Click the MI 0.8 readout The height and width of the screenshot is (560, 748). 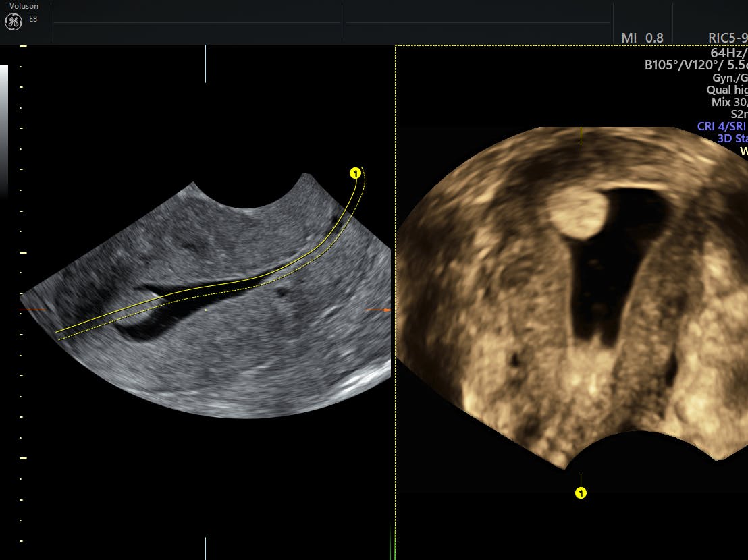coord(642,38)
